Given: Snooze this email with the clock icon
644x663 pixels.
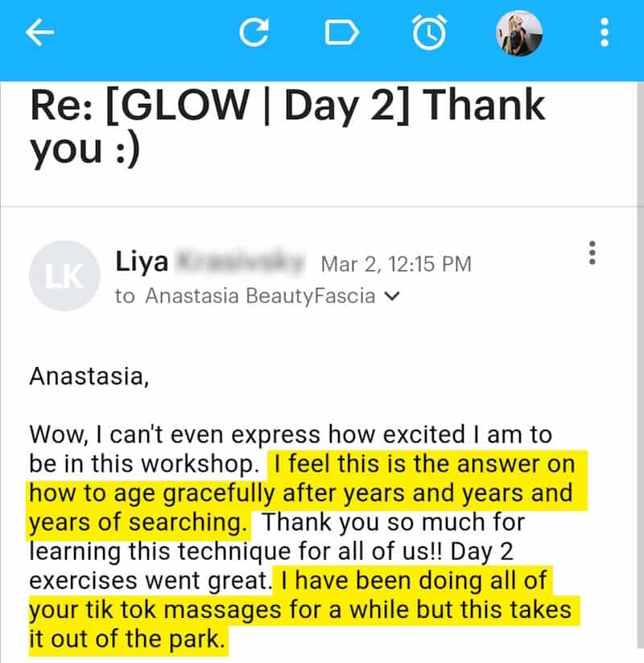Looking at the screenshot, I should 429,32.
